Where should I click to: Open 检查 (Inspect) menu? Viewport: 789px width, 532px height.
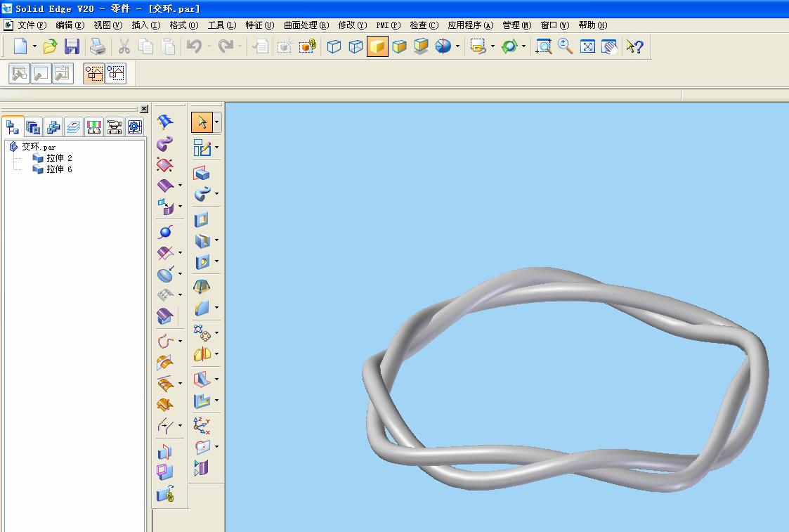424,25
